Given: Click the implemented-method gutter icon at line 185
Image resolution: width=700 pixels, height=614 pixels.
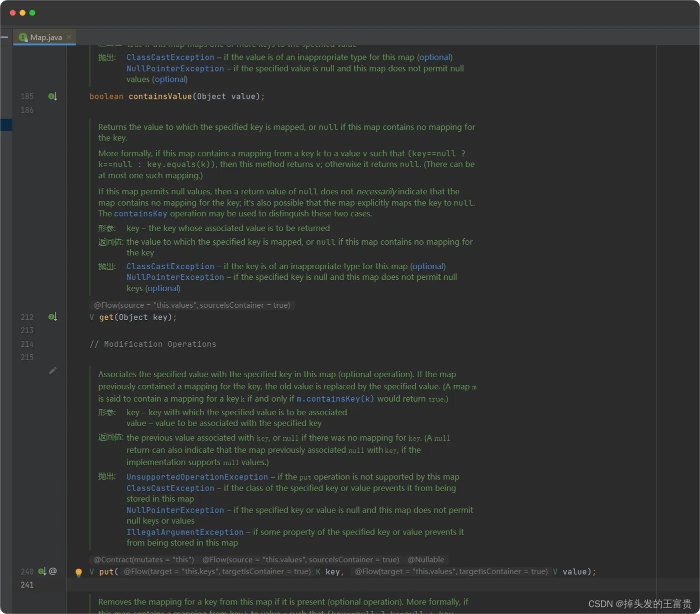Looking at the screenshot, I should point(52,96).
